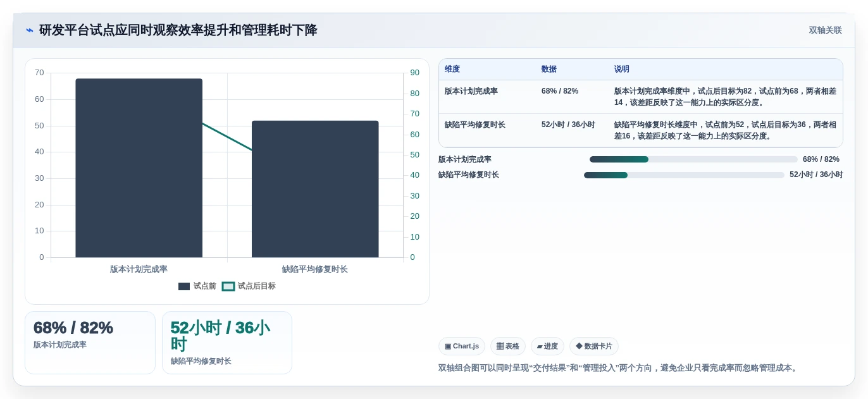Click the description text mentioning 相差14
The image size is (868, 399).
tap(725, 97)
